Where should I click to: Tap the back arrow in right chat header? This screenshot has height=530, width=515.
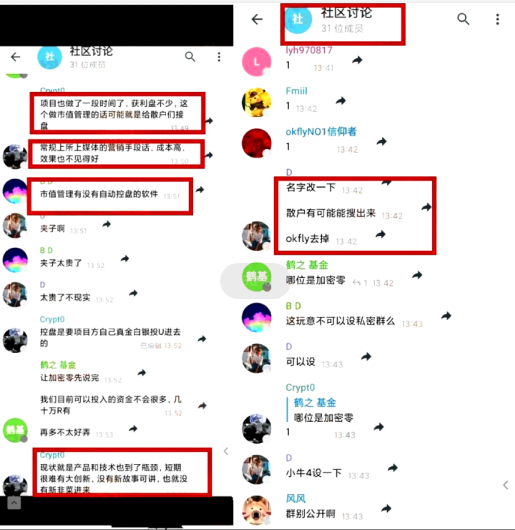point(257,19)
